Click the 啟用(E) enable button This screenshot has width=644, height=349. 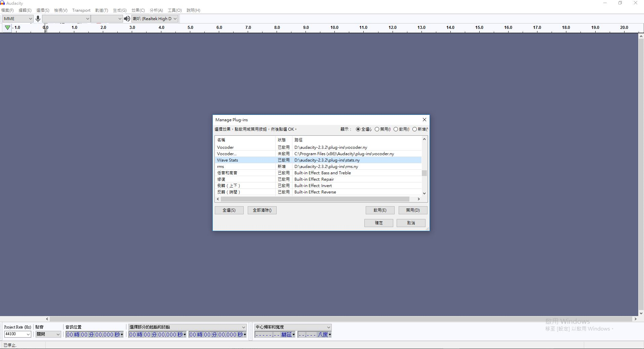click(x=380, y=210)
